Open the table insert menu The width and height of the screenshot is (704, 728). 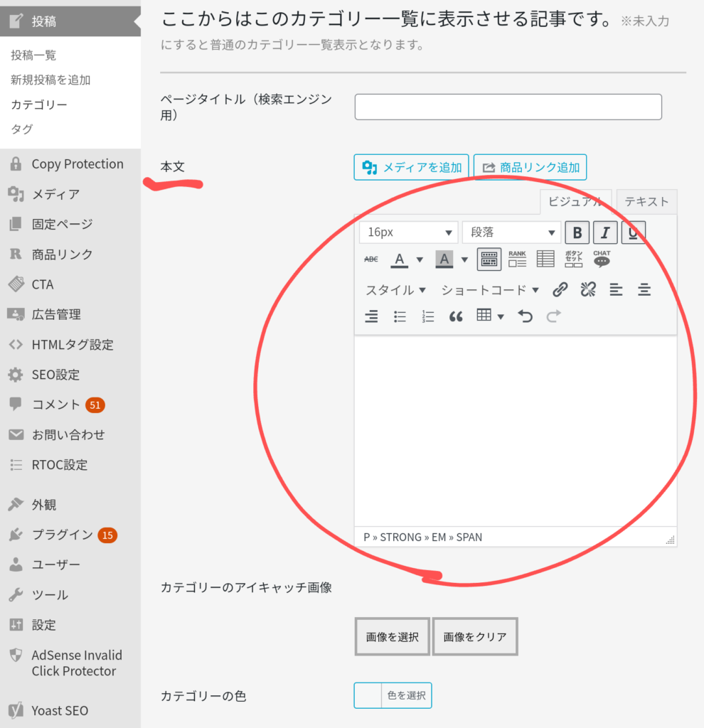pos(490,316)
